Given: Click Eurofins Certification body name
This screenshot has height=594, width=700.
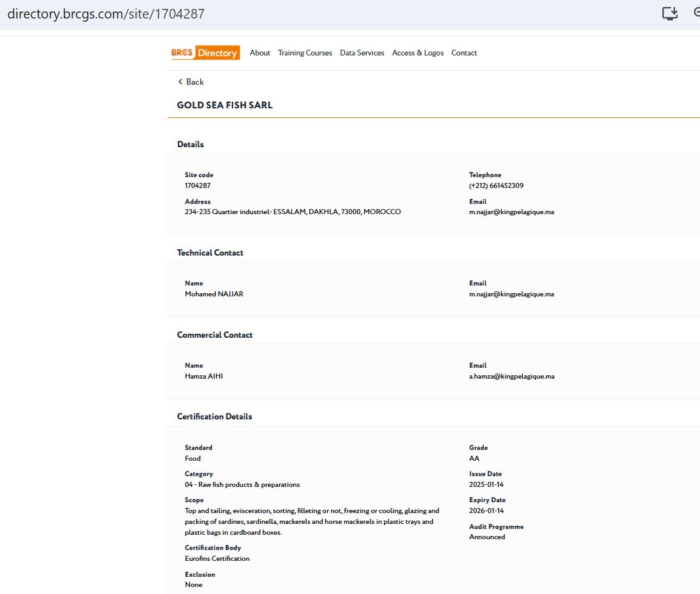Looking at the screenshot, I should (217, 558).
